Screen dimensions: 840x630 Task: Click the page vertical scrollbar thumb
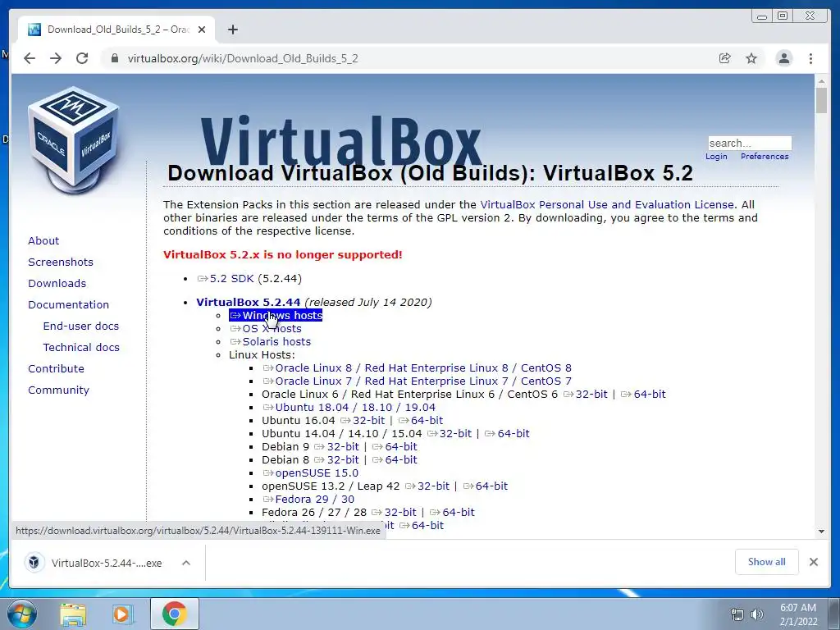821,100
